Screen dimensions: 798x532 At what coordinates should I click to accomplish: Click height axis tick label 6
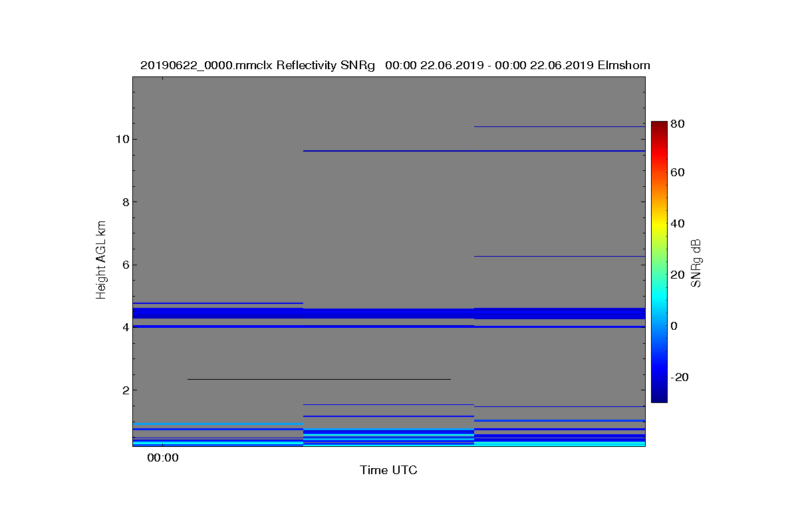click(x=125, y=265)
